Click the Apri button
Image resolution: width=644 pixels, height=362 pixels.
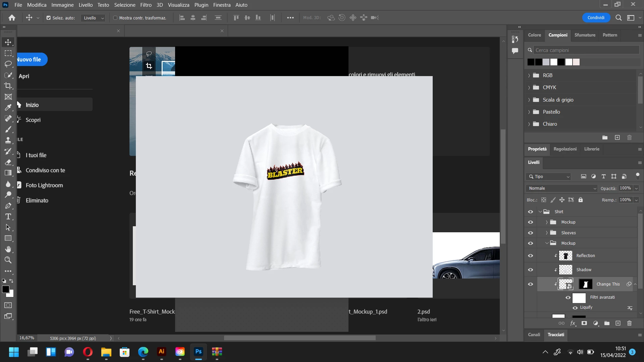[24, 76]
